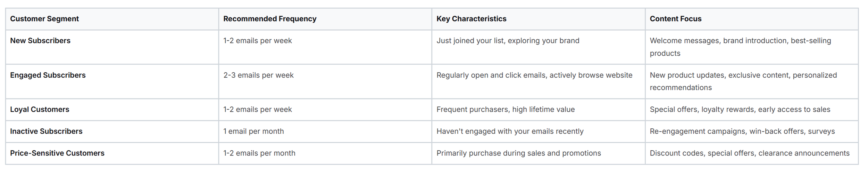Click the 2-3 emails per week cell

pyautogui.click(x=258, y=75)
